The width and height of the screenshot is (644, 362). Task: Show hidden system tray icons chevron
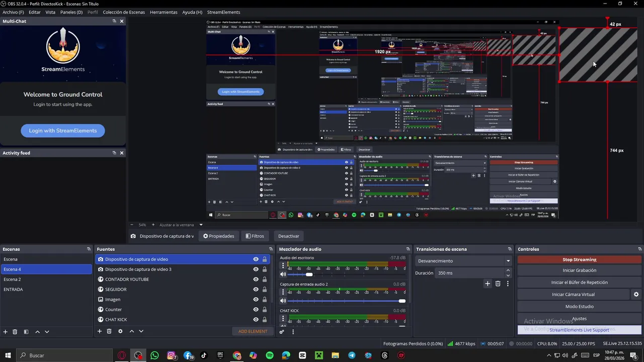click(x=549, y=355)
